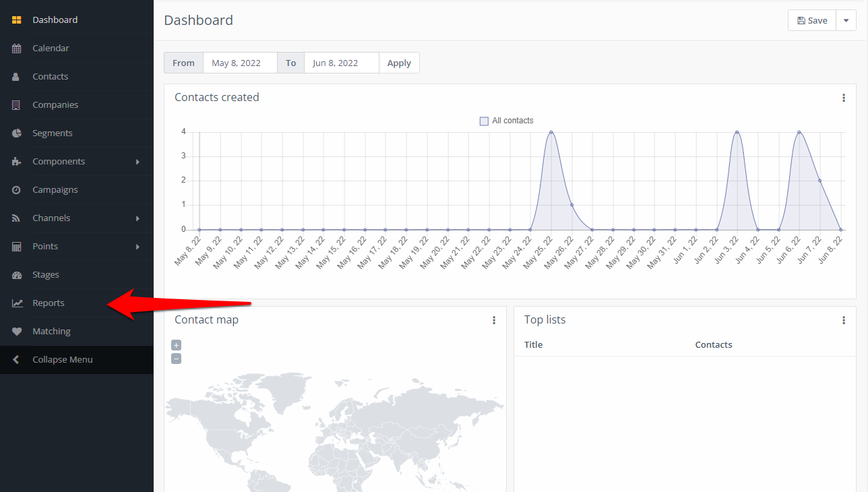Expand the Components submenu arrow
This screenshot has width=868, height=492.
[x=137, y=162]
